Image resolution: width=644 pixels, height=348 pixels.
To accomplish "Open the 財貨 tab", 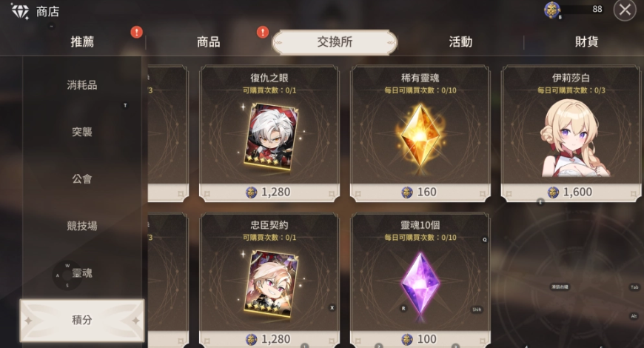I will pyautogui.click(x=586, y=42).
